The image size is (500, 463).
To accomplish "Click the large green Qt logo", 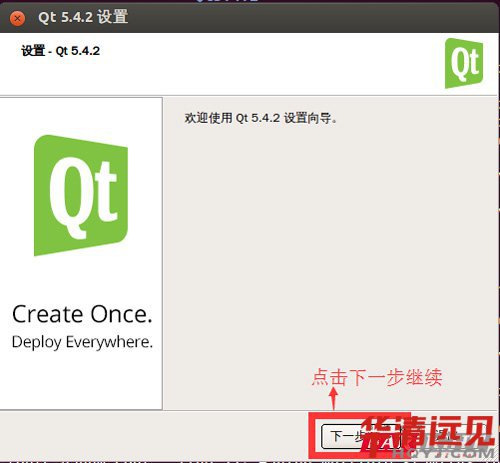I will pyautogui.click(x=81, y=195).
